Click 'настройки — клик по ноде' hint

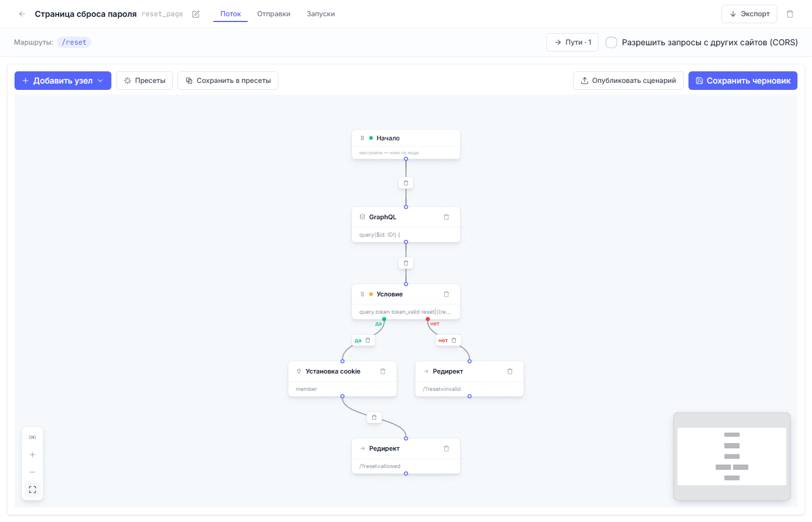coord(389,153)
